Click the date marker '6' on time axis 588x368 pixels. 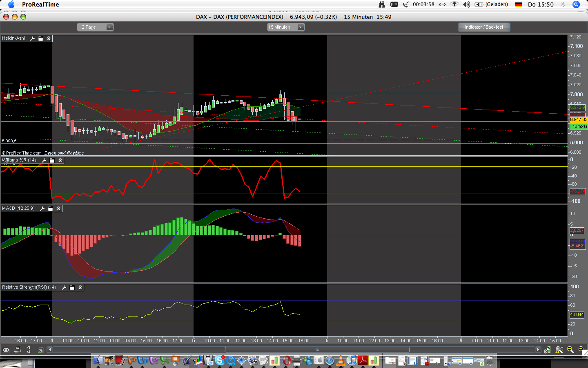[327, 340]
